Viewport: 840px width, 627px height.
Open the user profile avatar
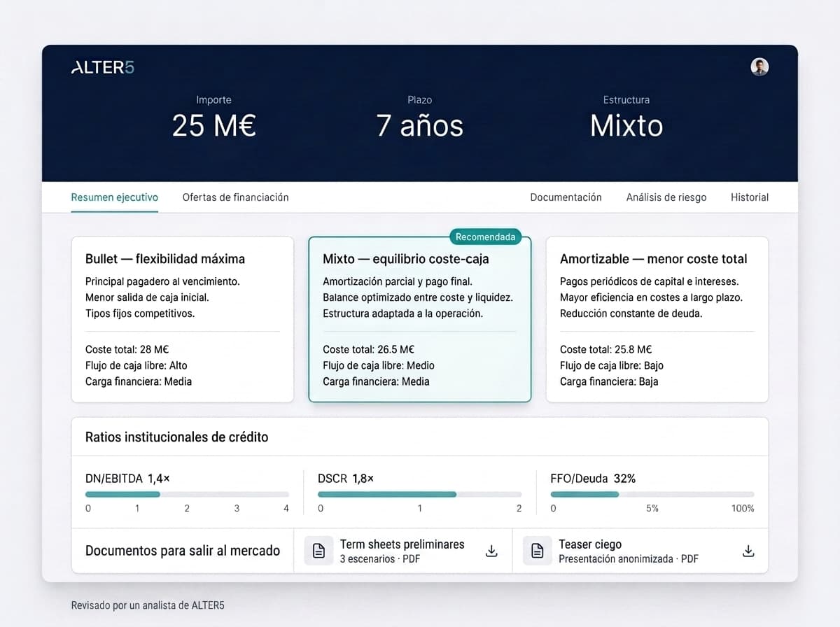pos(759,66)
